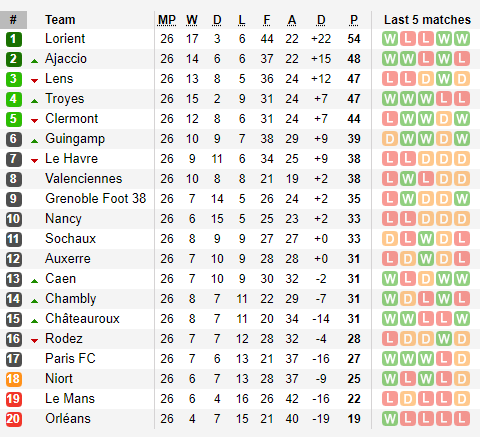Screen dimensions: 480x437
Task: Click the red down arrow beside Rodez
Action: pyautogui.click(x=34, y=340)
